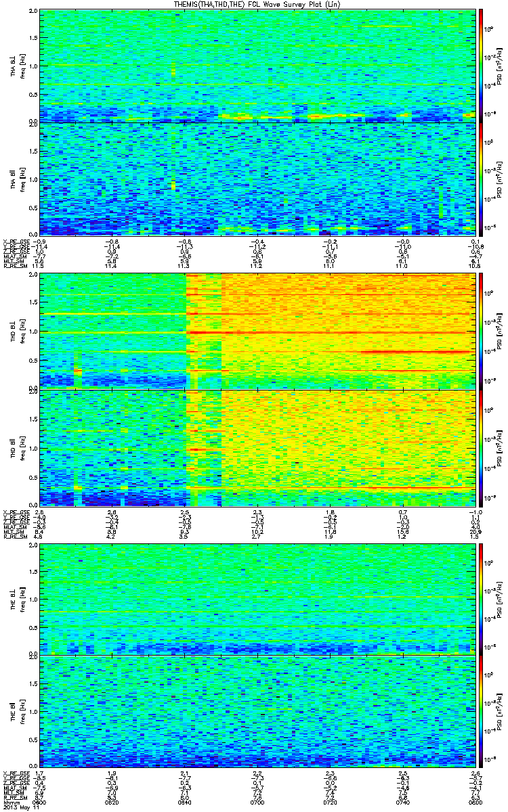Click the THE B∥ spectrogram panel
The width and height of the screenshot is (508, 812).
[256, 712]
